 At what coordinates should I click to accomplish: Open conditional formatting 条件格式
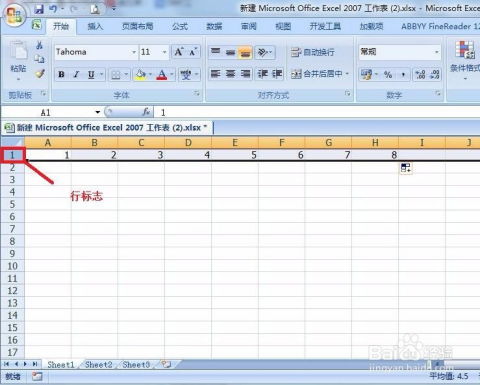tap(465, 59)
